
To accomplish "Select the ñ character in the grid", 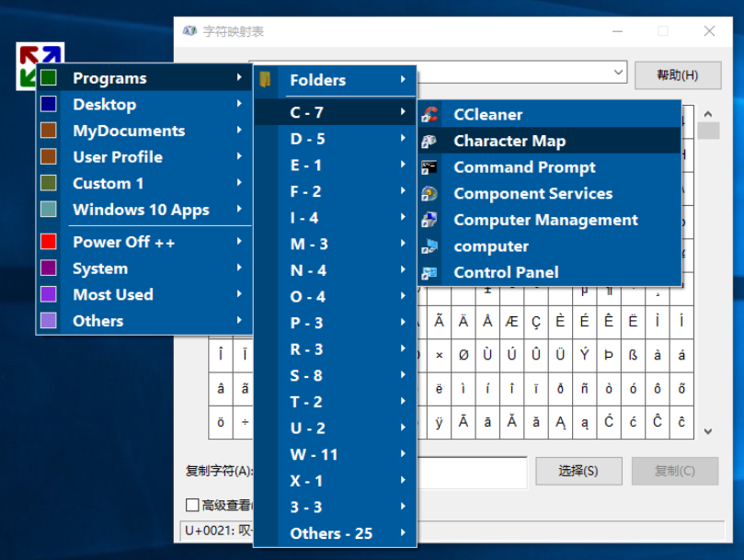I will pyautogui.click(x=585, y=389).
